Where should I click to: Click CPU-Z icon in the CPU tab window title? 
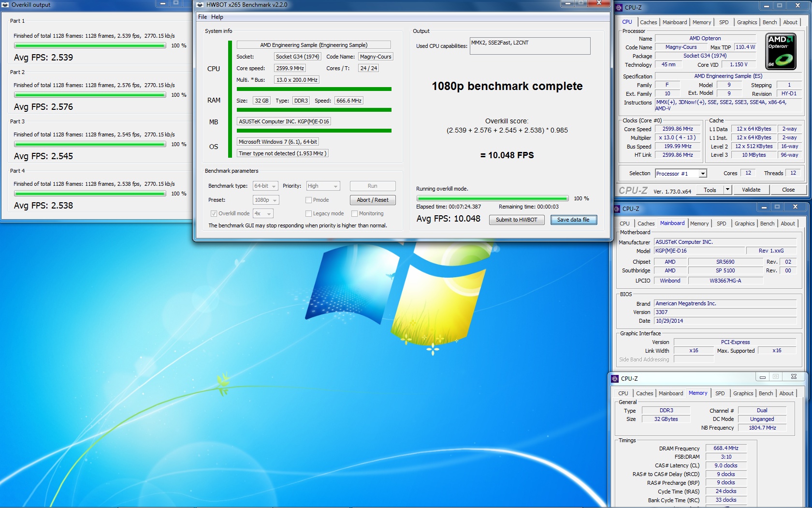[x=619, y=7]
